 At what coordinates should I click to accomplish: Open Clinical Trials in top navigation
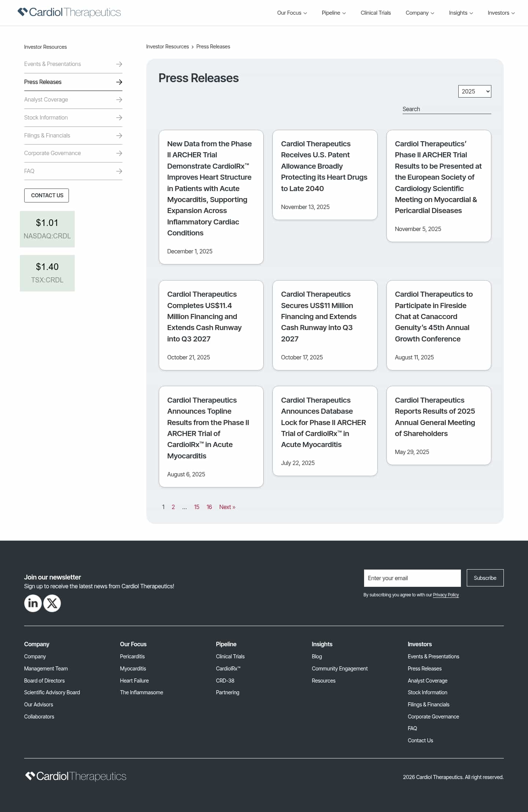(x=375, y=13)
